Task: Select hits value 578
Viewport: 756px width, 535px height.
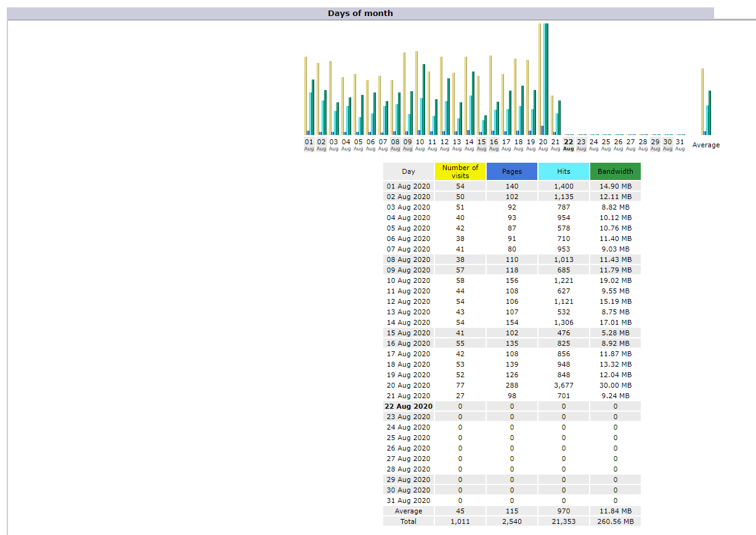Action: (x=564, y=228)
